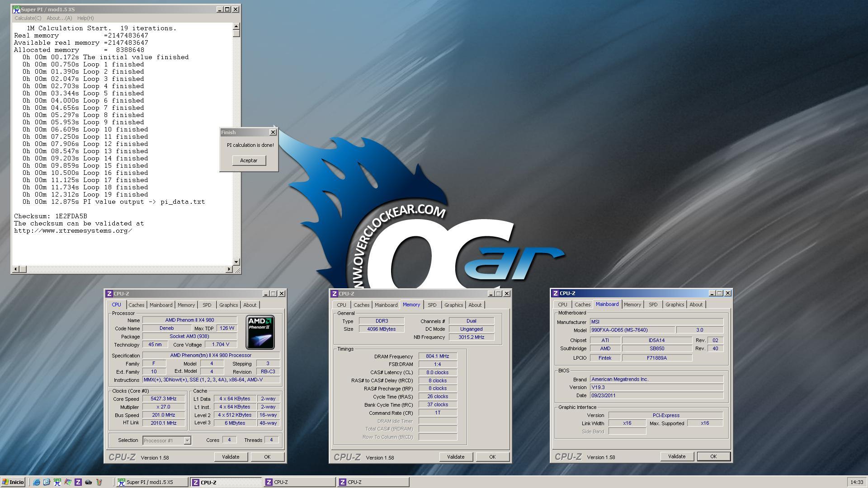Image resolution: width=868 pixels, height=488 pixels.
Task: Click the DRAM Frequency value 804.1 MHz
Action: click(x=437, y=357)
